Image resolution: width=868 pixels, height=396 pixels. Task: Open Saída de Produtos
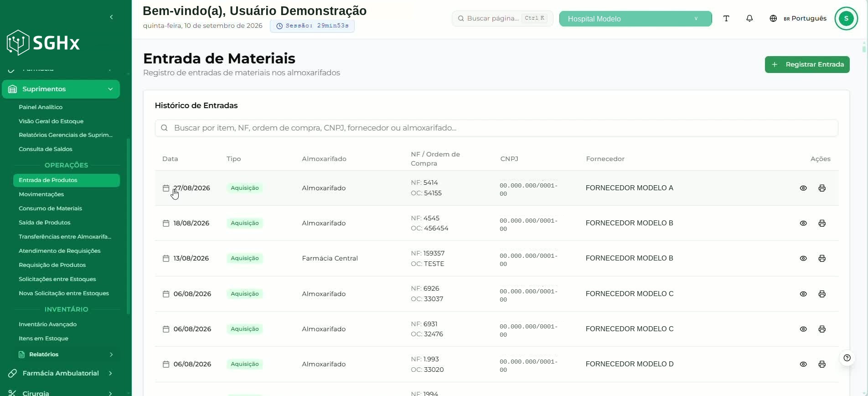[x=45, y=223]
